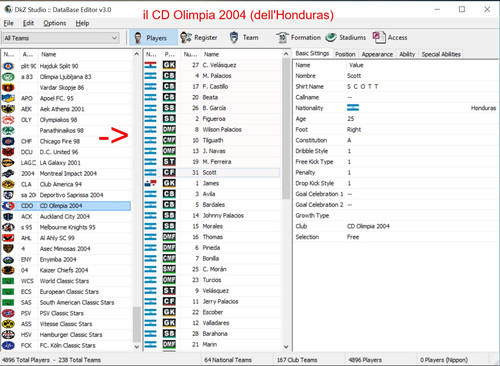Open the Team editor section
The height and width of the screenshot is (366, 500).
click(x=244, y=38)
